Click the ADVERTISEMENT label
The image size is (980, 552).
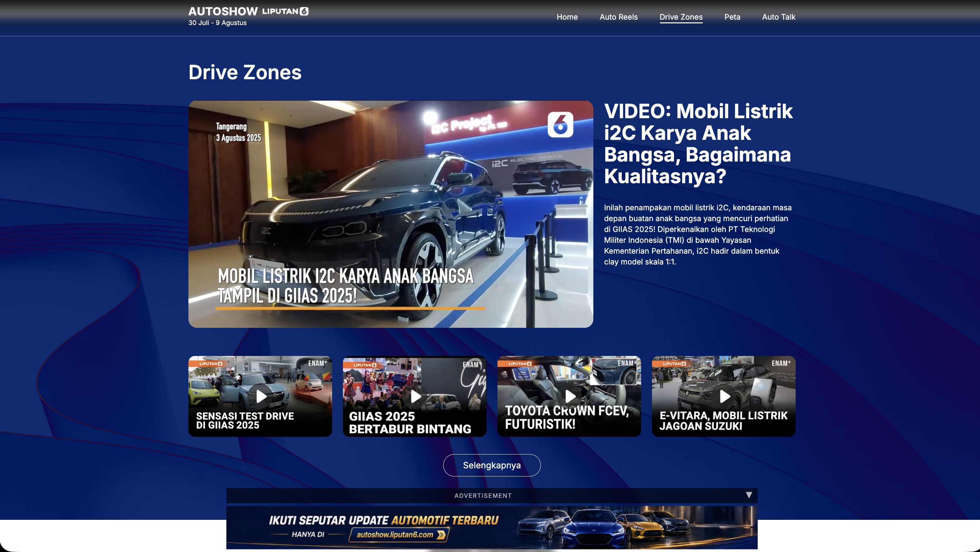click(x=483, y=495)
